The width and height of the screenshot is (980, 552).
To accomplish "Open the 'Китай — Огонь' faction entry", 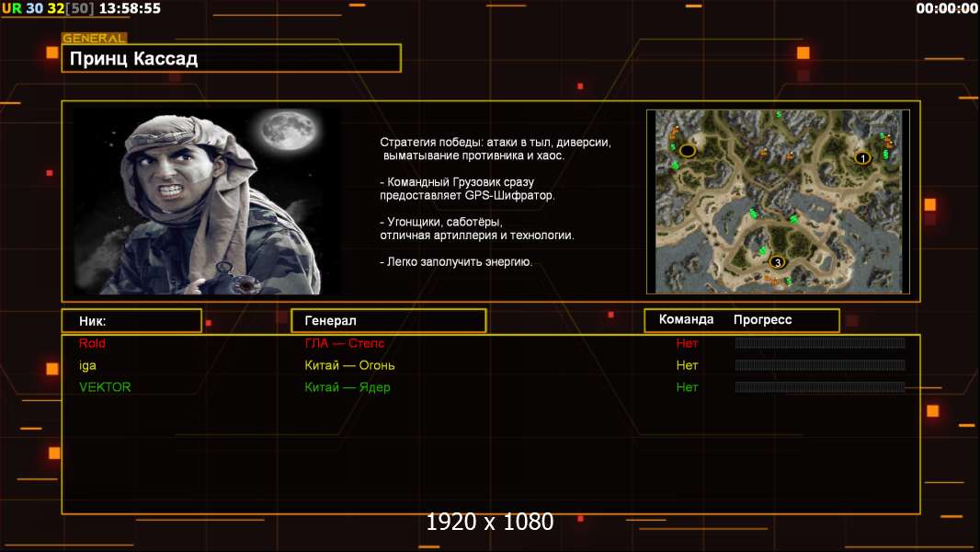I will (349, 365).
